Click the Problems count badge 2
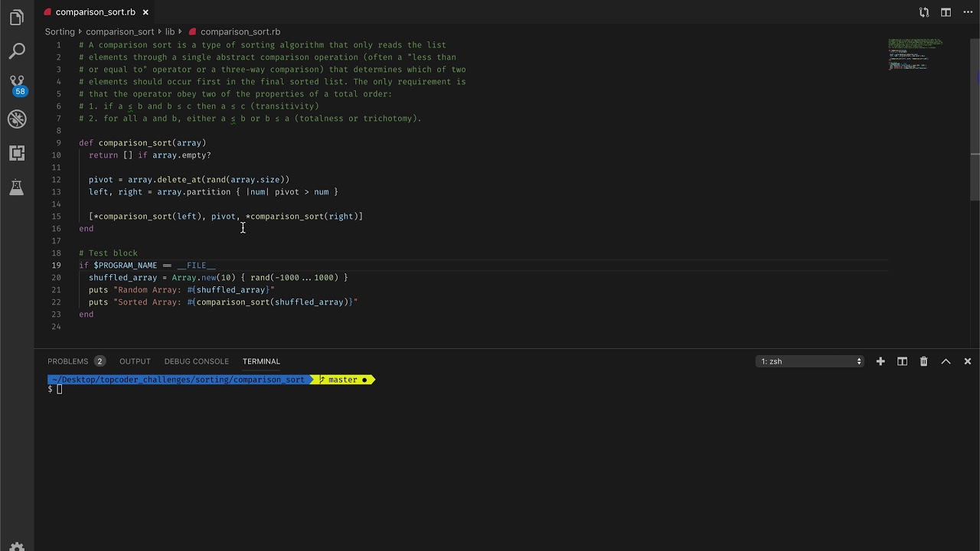The width and height of the screenshot is (980, 551). pos(100,361)
